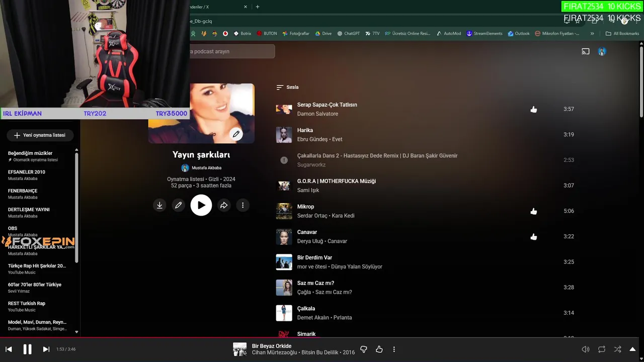Pause the currently playing song
The image size is (644, 362).
[28, 349]
